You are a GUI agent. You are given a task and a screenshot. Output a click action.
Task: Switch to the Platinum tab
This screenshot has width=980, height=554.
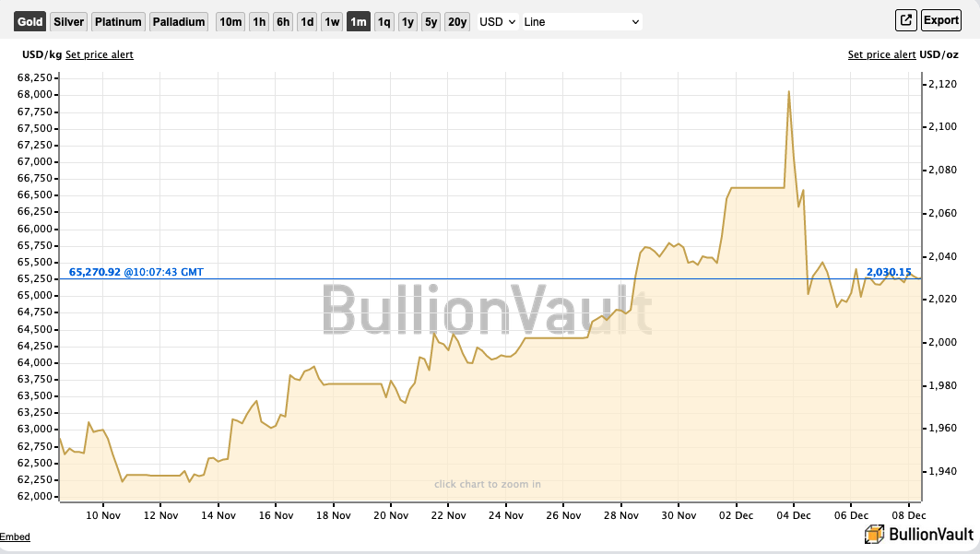[118, 22]
